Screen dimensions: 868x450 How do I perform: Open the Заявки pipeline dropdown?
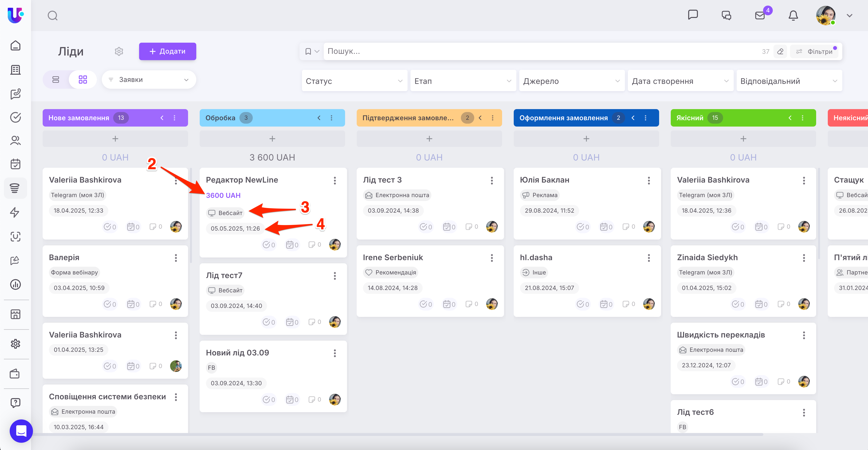149,80
